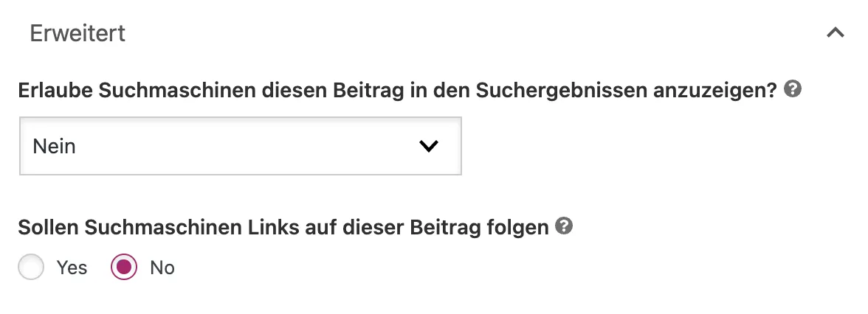Click the arrow in the Nein select box
868x314 pixels.
[x=428, y=146]
